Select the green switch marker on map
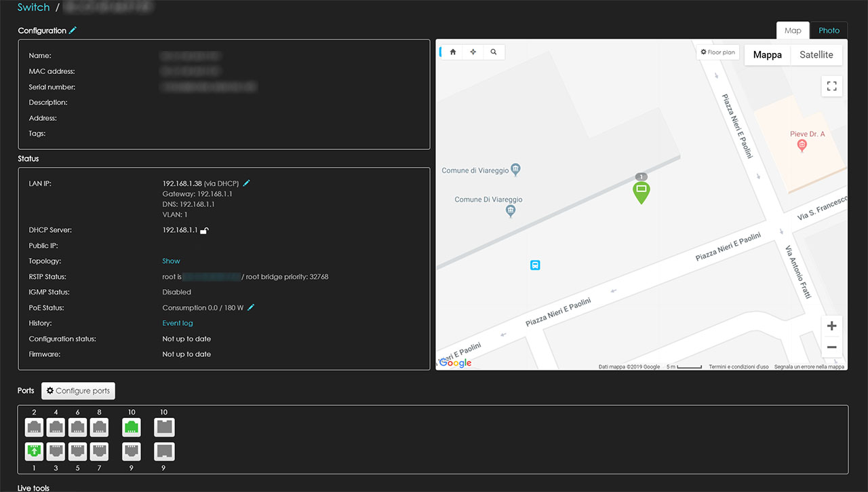 641,191
